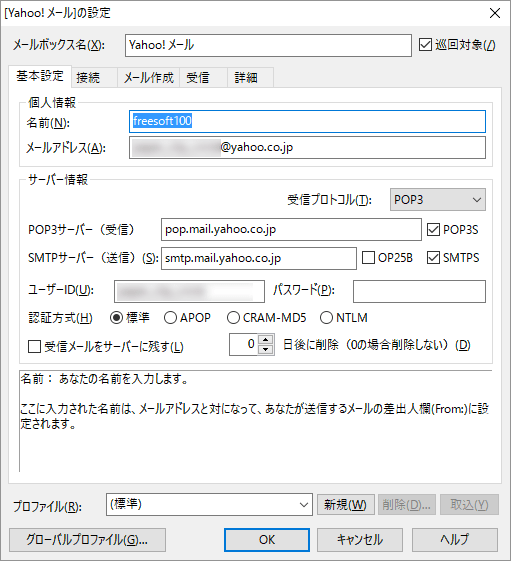Image resolution: width=511 pixels, height=561 pixels.
Task: Expand the プロファイル (標準) dropdown
Action: click(209, 504)
